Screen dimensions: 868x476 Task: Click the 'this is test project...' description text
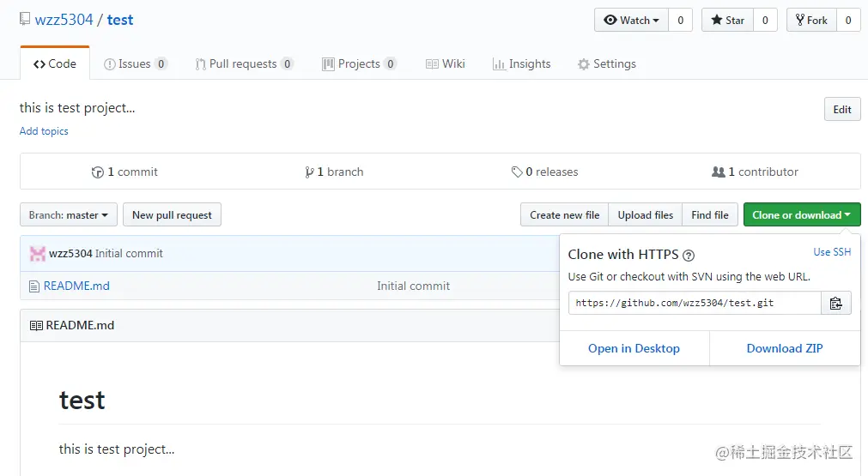(77, 108)
